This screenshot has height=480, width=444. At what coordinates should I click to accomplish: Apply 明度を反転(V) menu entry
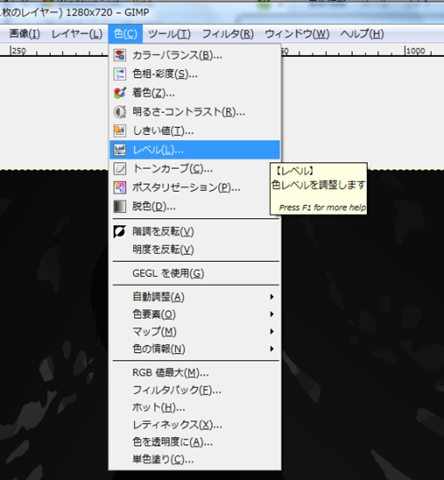[x=195, y=249]
